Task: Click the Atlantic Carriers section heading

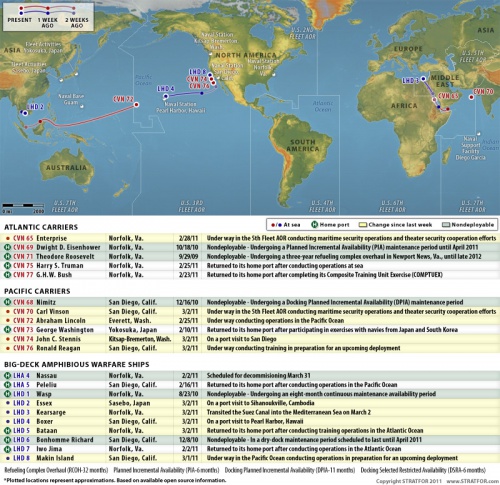Action: (x=41, y=227)
